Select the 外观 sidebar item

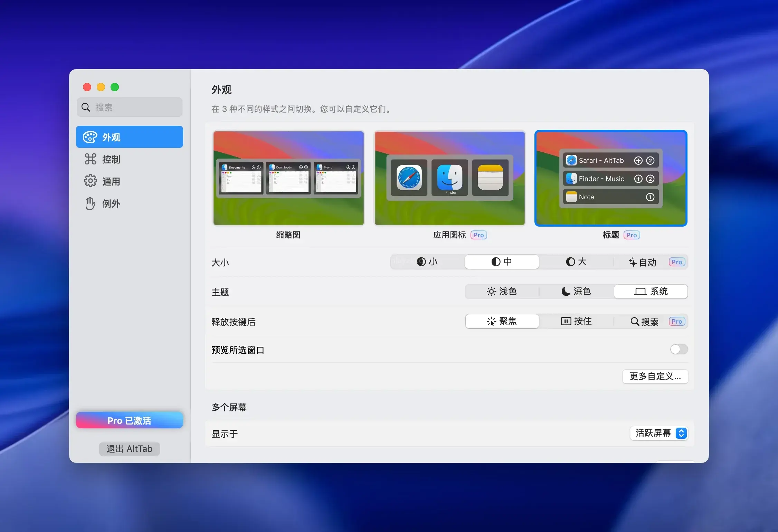(130, 137)
